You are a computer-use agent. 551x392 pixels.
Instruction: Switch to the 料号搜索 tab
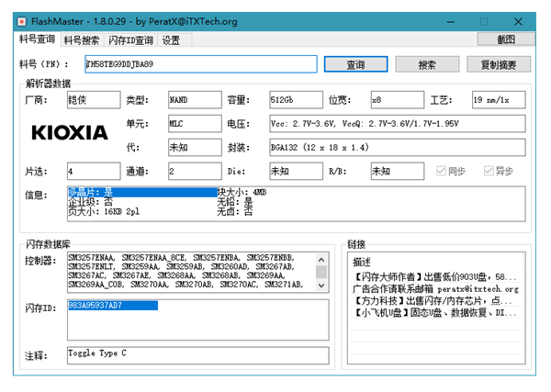(82, 40)
